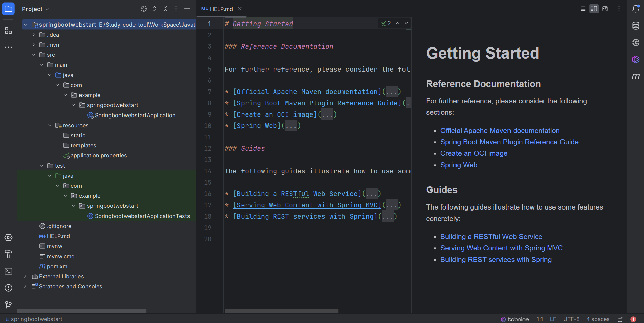Switch to Editor and Preview view mode
The width and height of the screenshot is (644, 323).
594,9
